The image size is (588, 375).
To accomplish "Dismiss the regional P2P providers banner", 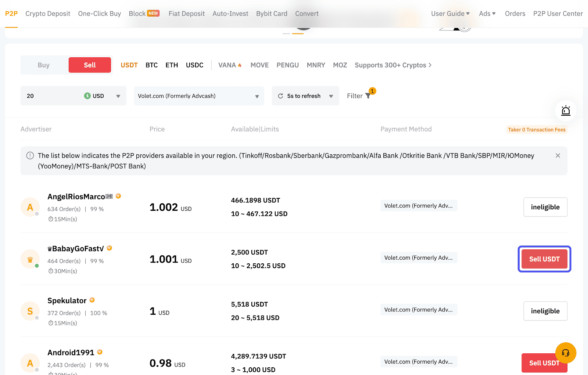I will (557, 155).
